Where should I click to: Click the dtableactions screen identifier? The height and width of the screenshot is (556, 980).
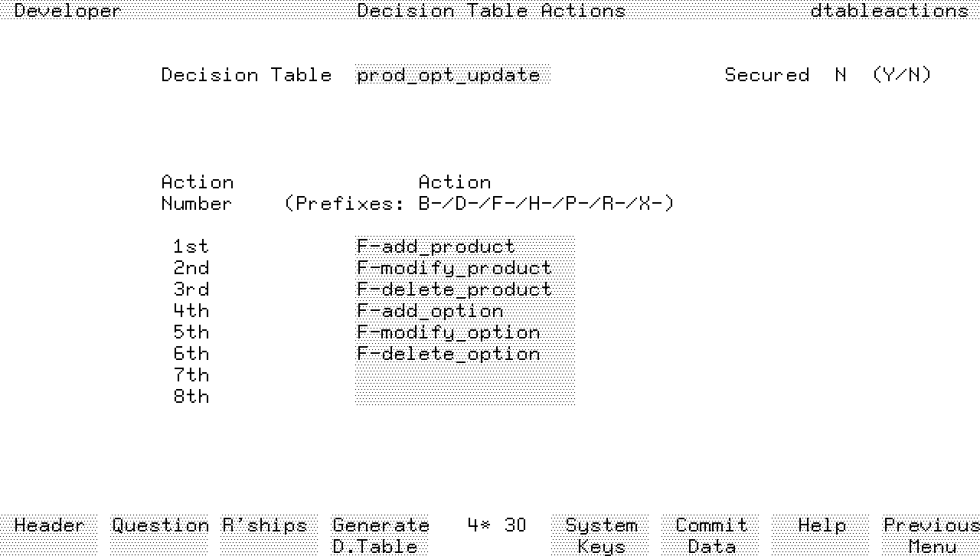(890, 11)
